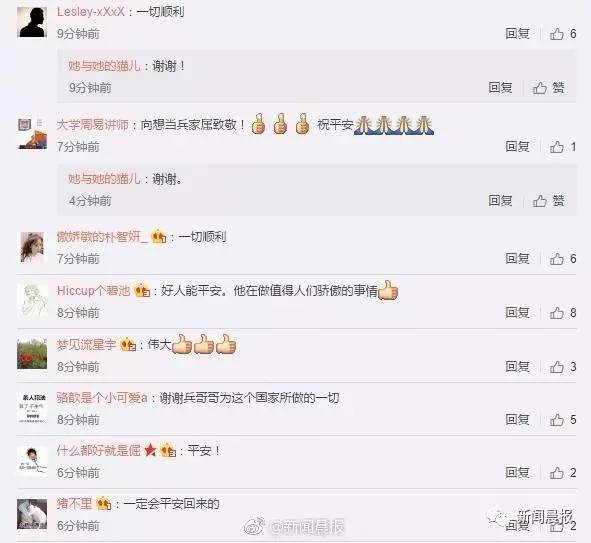591x543 pixels.
Task: Reply to Lesley-xXxX's comment
Action: [517, 34]
